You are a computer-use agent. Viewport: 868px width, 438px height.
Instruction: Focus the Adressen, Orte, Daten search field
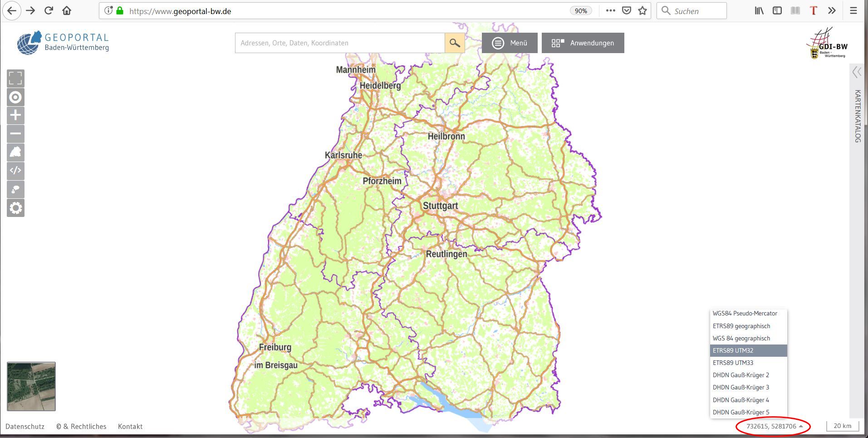point(339,43)
